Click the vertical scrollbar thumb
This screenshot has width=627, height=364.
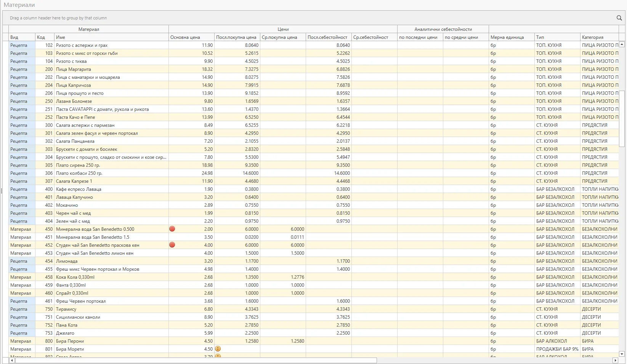click(622, 118)
